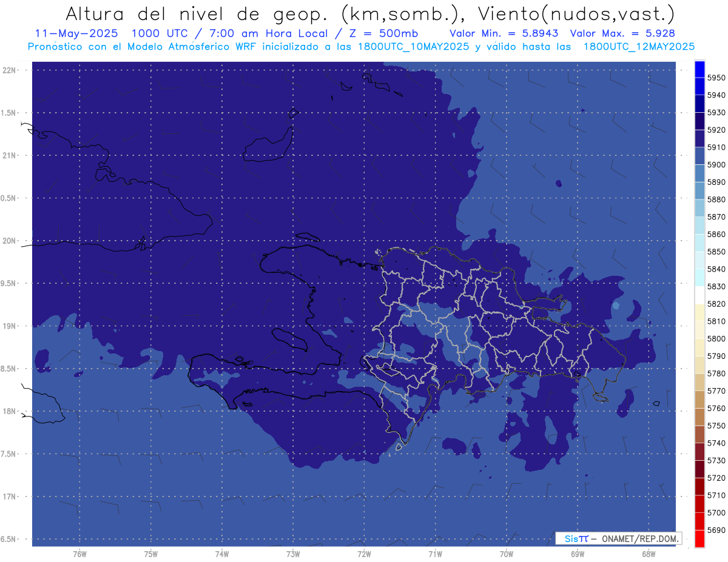Select the red swatch below 5690
Screen dimensions: 728x562
click(699, 538)
